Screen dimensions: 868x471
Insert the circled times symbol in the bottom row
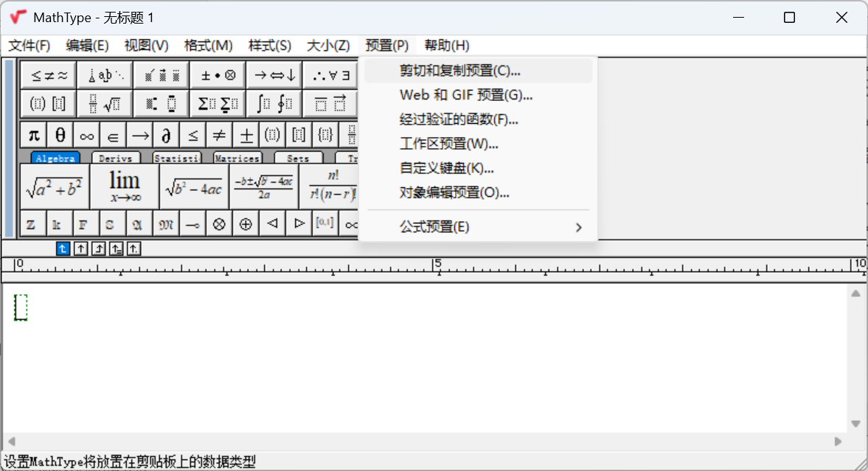click(x=219, y=224)
